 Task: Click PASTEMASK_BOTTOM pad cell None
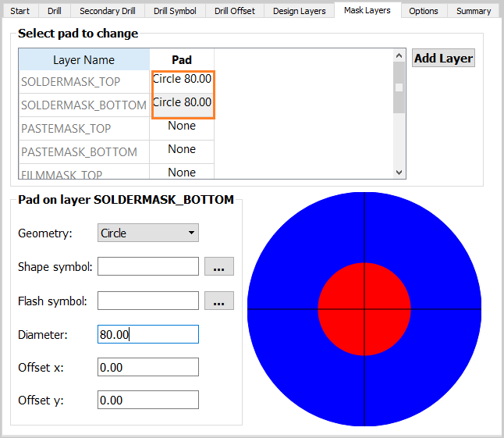182,150
